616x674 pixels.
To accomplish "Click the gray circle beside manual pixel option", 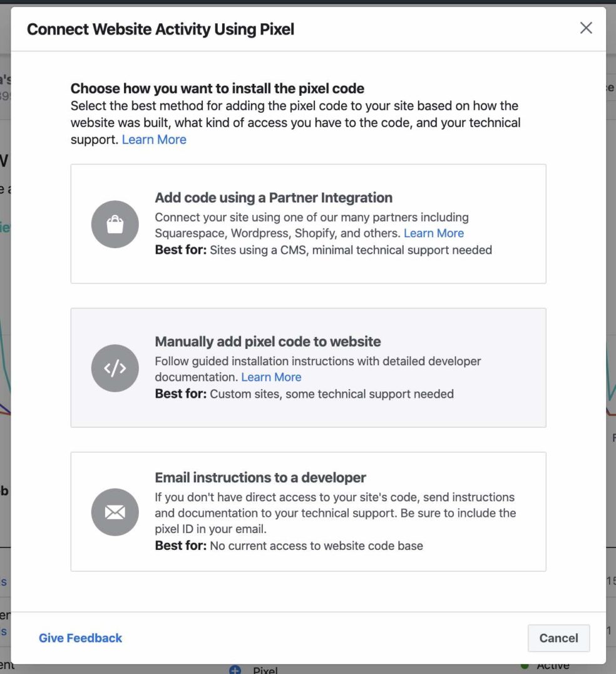I will coord(115,368).
